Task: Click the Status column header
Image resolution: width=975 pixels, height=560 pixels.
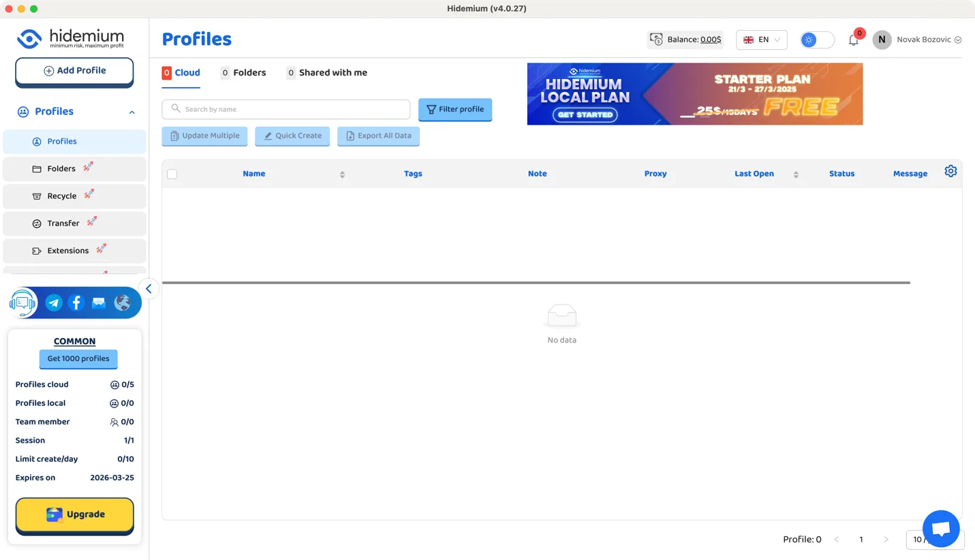Action: 841,174
